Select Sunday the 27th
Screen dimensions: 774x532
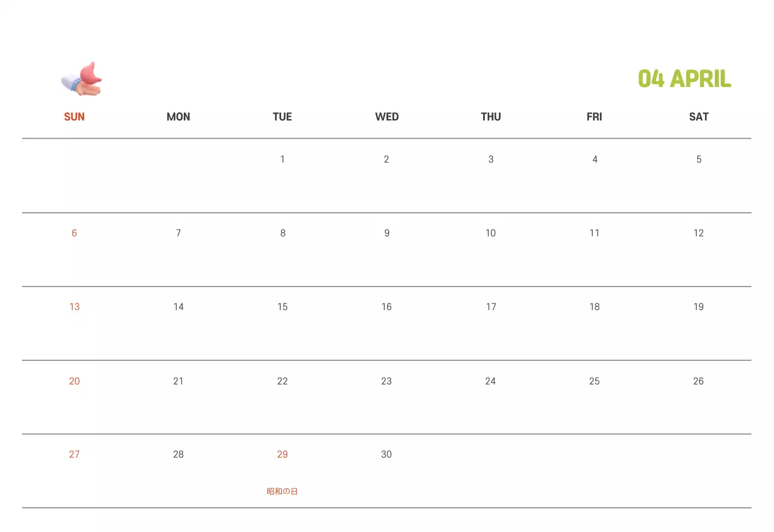tap(74, 455)
